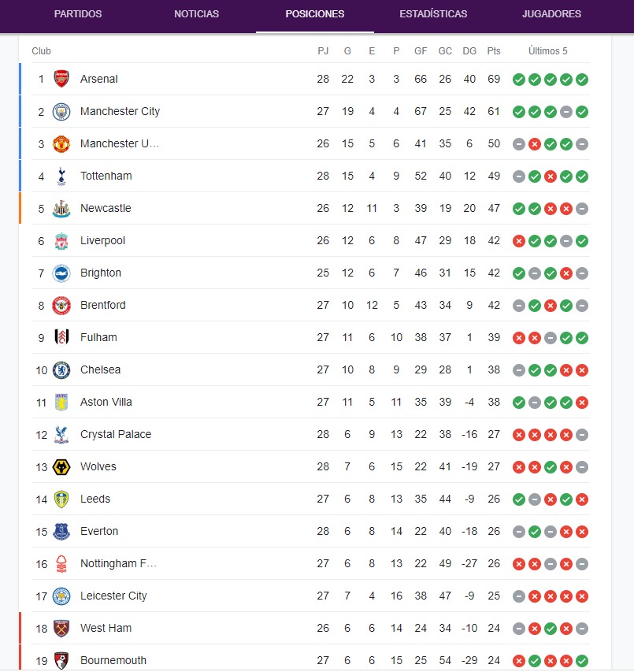Viewport: 634px width, 672px height.
Task: Go to the Jugadores tab
Action: pos(551,13)
